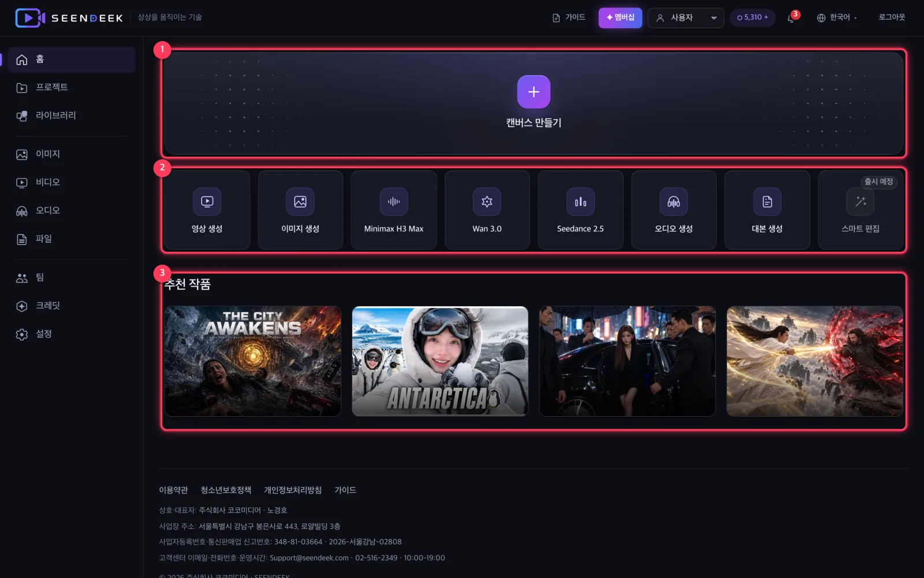Image resolution: width=924 pixels, height=578 pixels.
Task: Click the SEENDEEK logo icon
Action: (x=30, y=18)
